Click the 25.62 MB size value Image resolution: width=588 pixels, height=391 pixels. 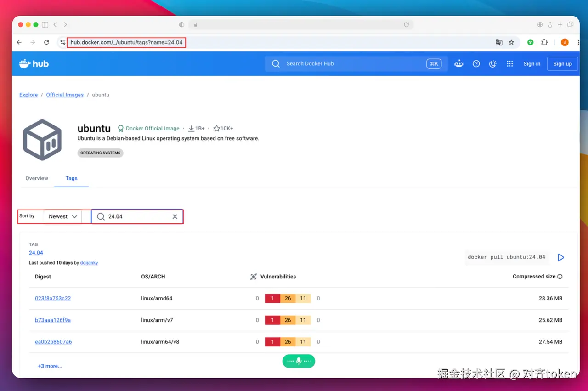pos(550,320)
